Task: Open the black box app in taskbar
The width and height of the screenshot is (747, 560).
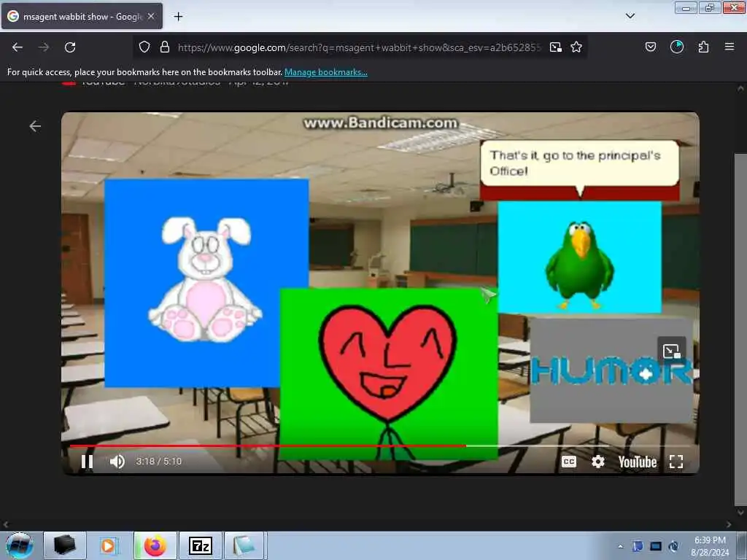Action: click(x=65, y=545)
